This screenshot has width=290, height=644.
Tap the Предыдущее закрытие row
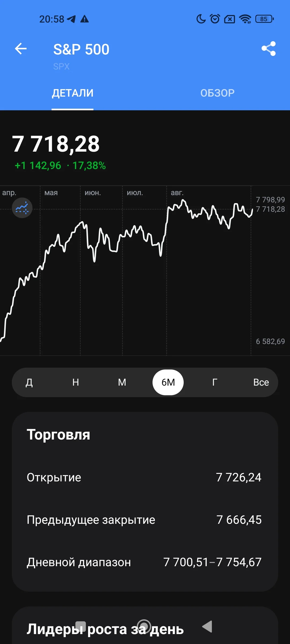[x=145, y=520]
